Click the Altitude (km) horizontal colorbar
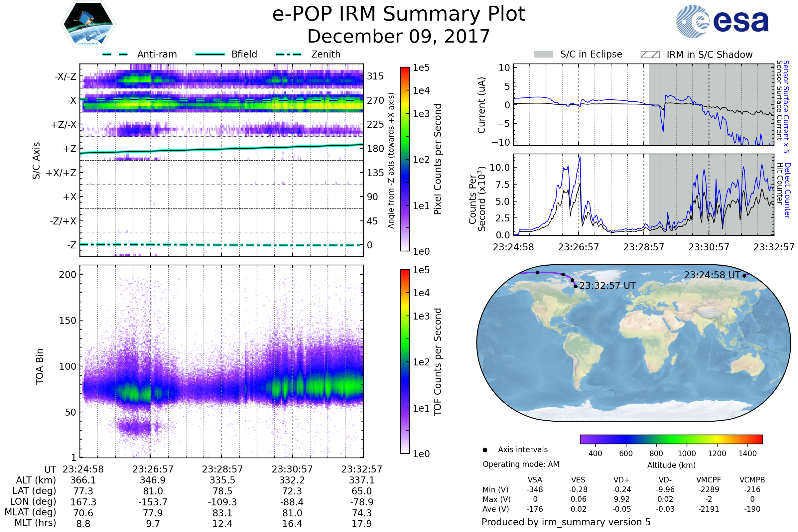Screen dimensions: 798x532 click(x=671, y=439)
